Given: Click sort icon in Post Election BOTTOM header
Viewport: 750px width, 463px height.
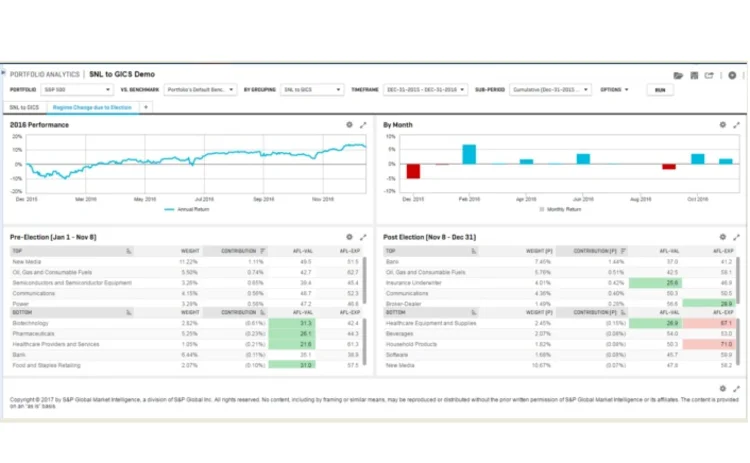Looking at the screenshot, I should (474, 312).
